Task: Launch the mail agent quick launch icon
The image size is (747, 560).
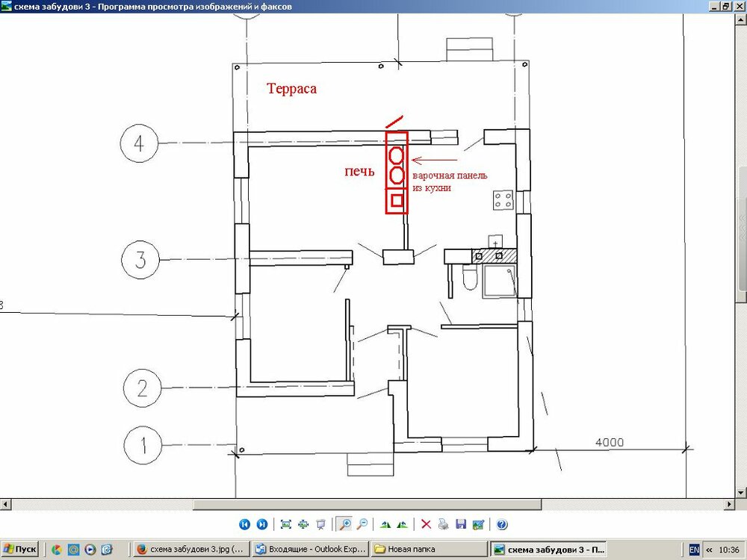Action: 73,550
